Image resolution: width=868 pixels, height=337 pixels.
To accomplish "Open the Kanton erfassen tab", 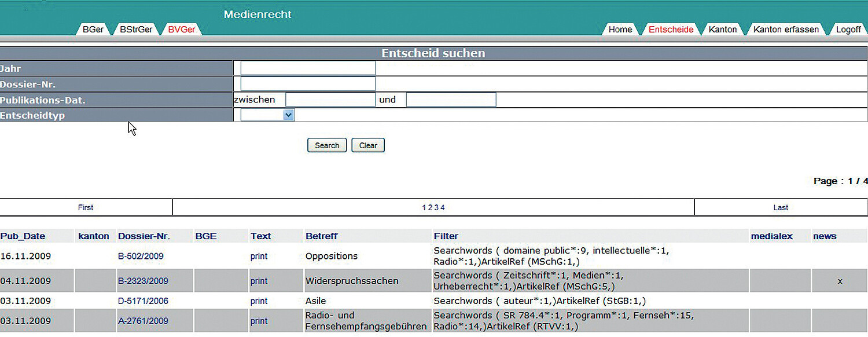I will point(785,30).
